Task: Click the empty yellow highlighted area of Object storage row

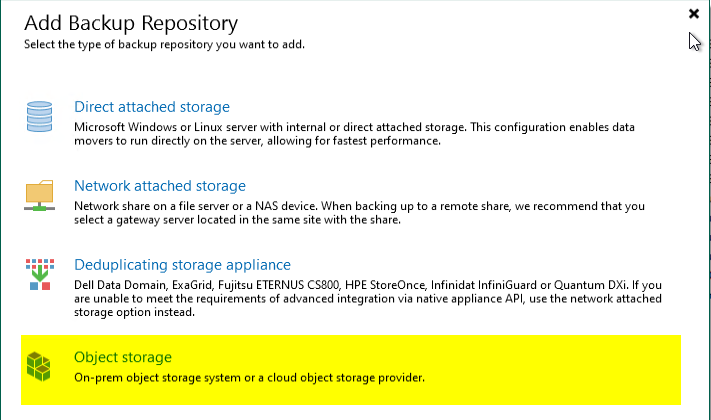Action: tap(553, 370)
